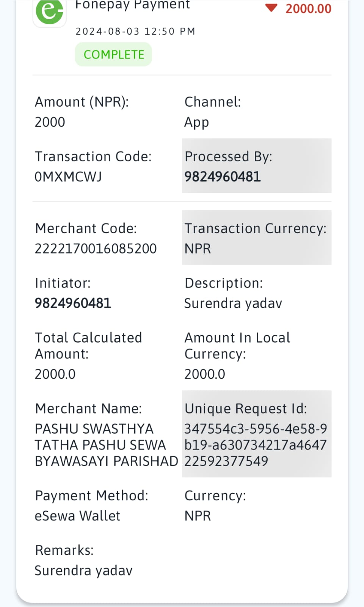This screenshot has width=364, height=607.
Task: Tap the Amount In Local Currency value
Action: click(205, 374)
